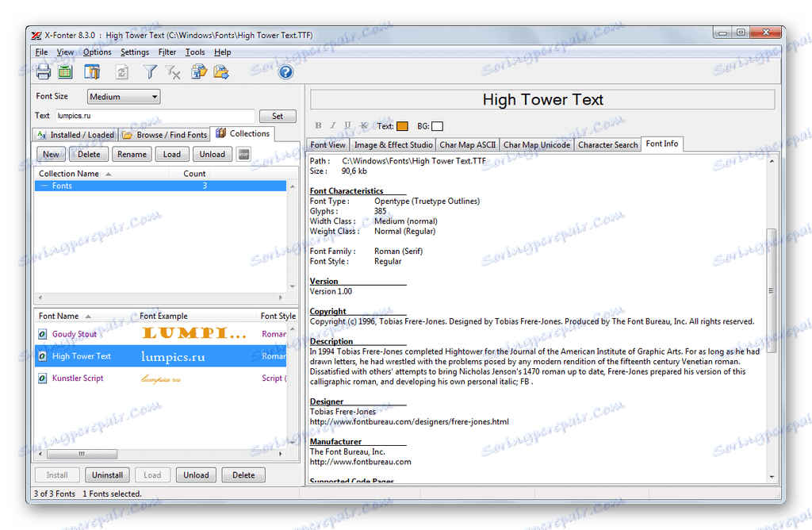Click Font Example column header
Image resolution: width=812 pixels, height=530 pixels.
click(x=197, y=316)
